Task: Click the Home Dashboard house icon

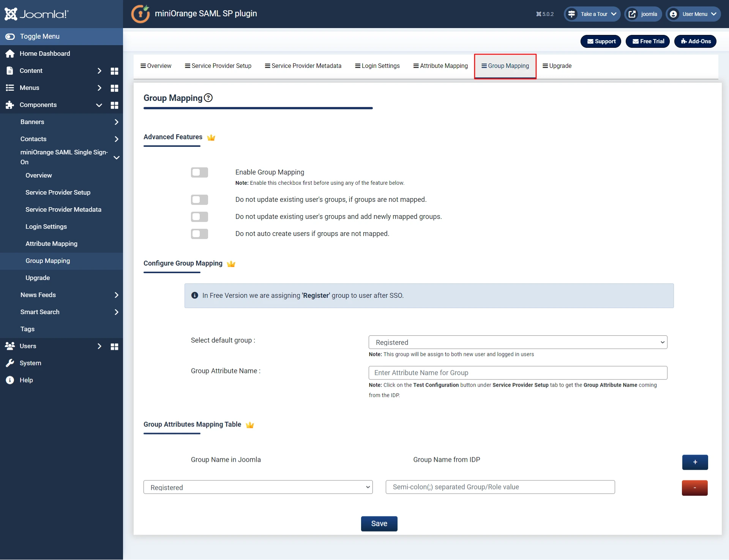Action: [x=10, y=53]
